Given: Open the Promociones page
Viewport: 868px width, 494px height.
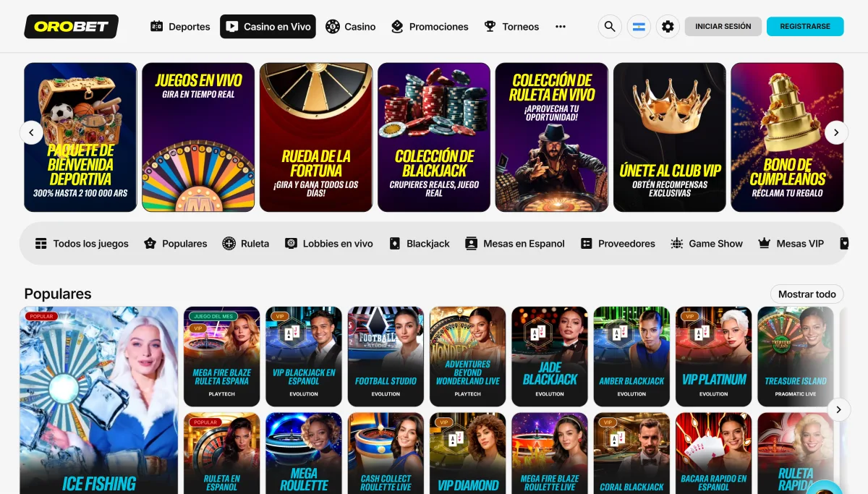Looking at the screenshot, I should pos(430,27).
